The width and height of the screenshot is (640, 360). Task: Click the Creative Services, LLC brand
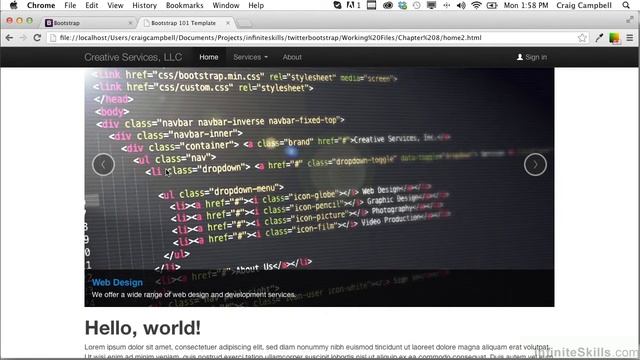pos(133,57)
